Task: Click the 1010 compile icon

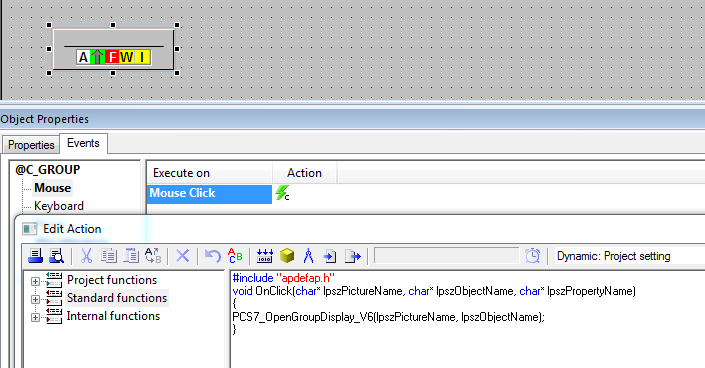Action: tap(264, 256)
